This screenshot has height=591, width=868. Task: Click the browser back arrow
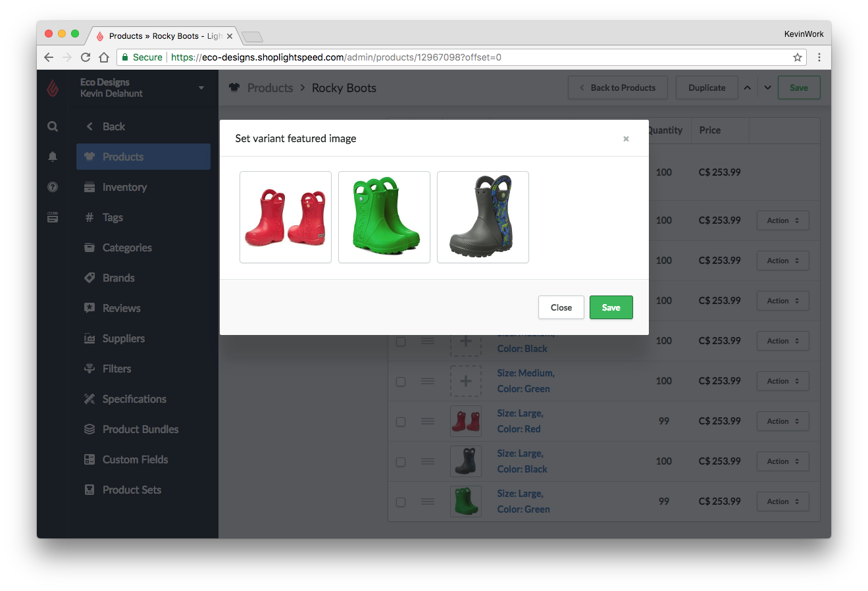(x=49, y=57)
